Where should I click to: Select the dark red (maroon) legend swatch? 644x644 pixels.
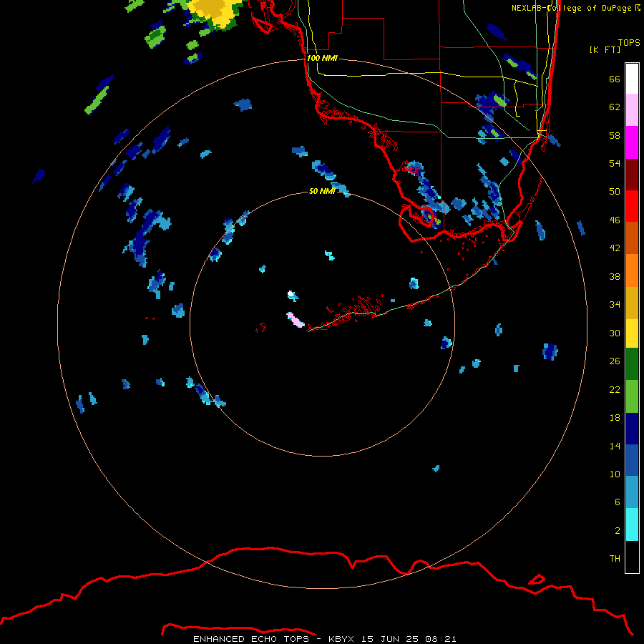point(632,175)
